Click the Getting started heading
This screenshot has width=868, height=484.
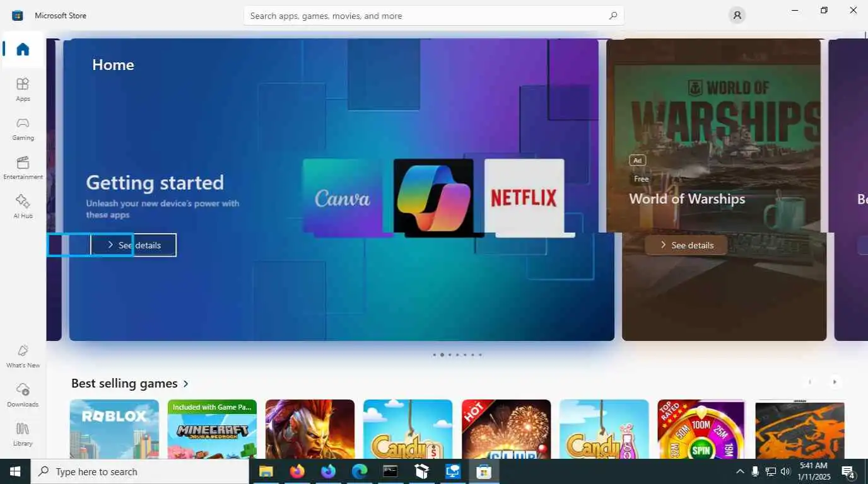[155, 183]
